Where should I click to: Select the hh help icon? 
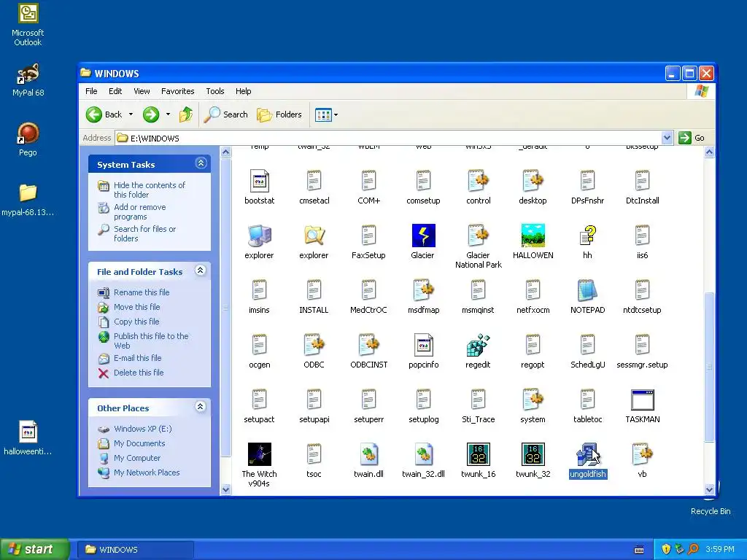[x=588, y=236]
